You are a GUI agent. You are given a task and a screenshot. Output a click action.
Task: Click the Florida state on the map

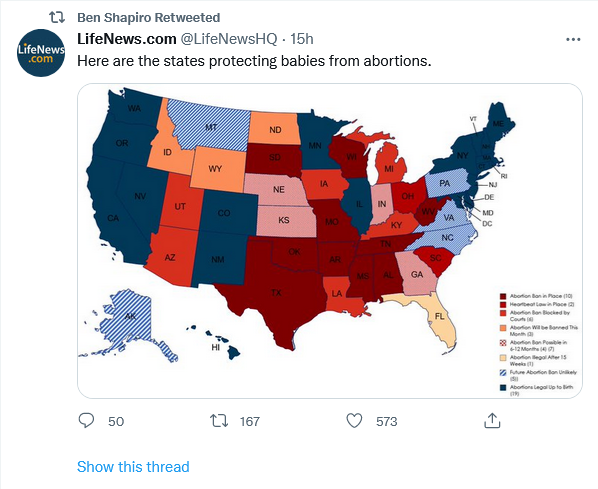point(439,317)
